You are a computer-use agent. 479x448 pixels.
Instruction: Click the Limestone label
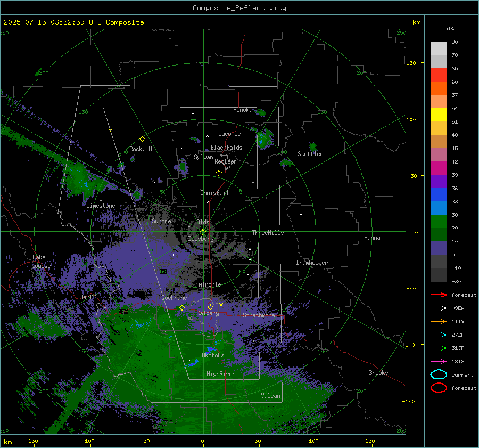coord(101,206)
